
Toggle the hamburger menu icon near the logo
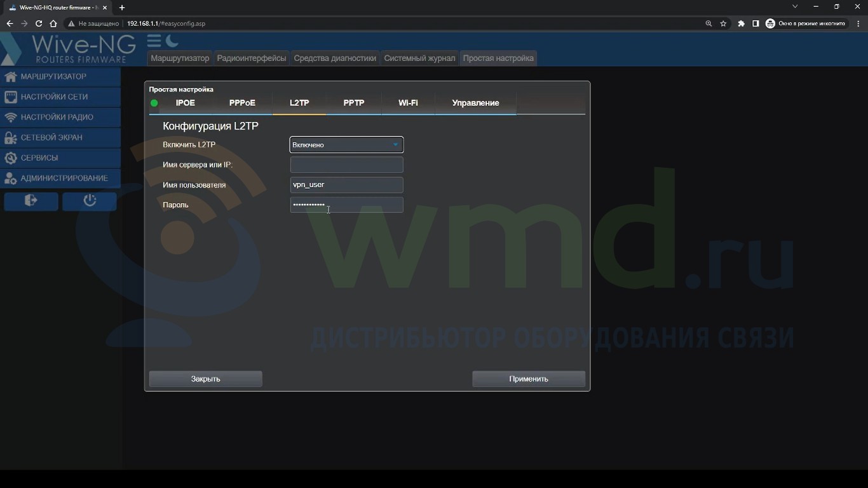pyautogui.click(x=154, y=41)
